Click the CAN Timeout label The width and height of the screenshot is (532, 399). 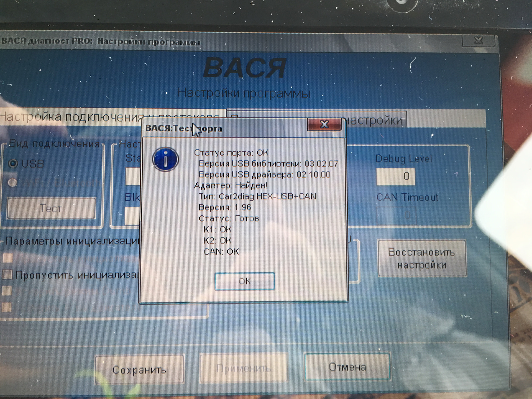[407, 197]
